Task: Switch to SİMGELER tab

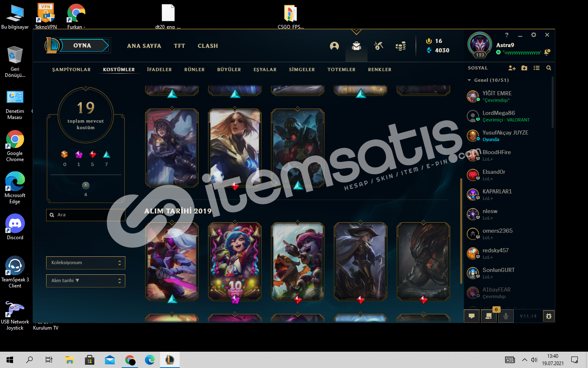Action: 302,70
